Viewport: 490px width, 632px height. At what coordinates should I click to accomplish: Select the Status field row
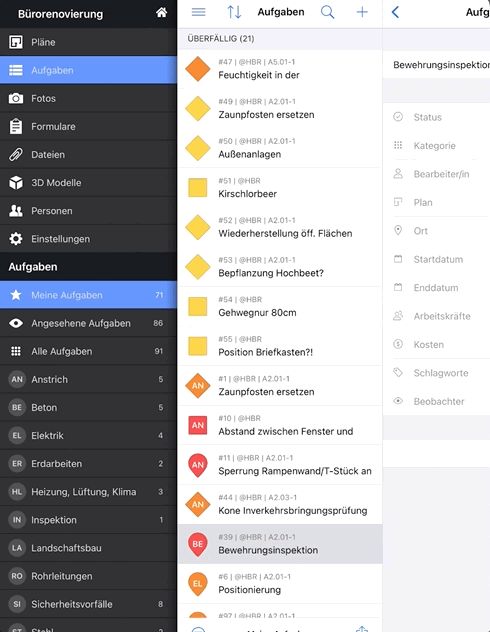click(436, 117)
